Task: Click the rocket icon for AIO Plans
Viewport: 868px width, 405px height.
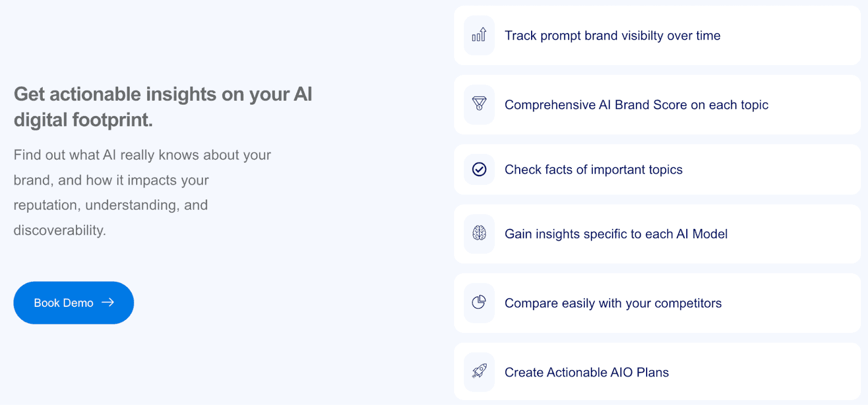Action: (x=479, y=371)
